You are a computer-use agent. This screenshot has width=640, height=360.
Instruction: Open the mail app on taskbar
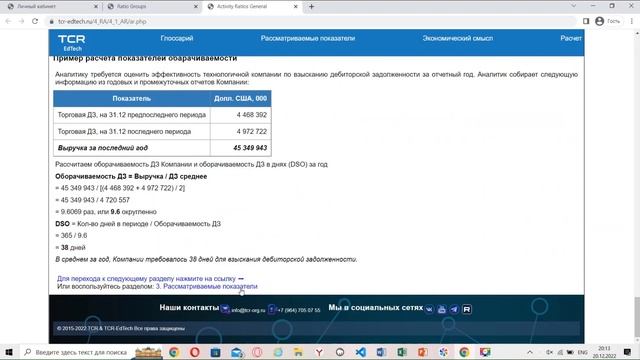(x=237, y=352)
